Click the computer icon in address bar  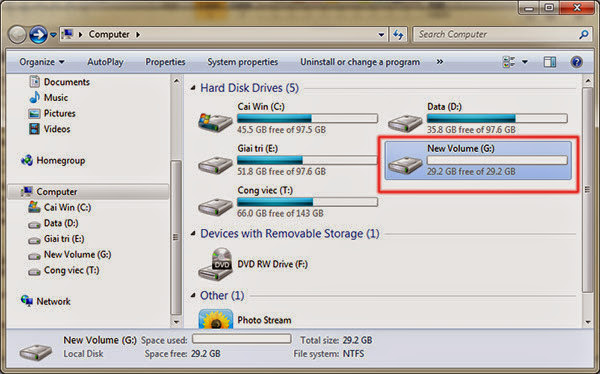click(67, 34)
